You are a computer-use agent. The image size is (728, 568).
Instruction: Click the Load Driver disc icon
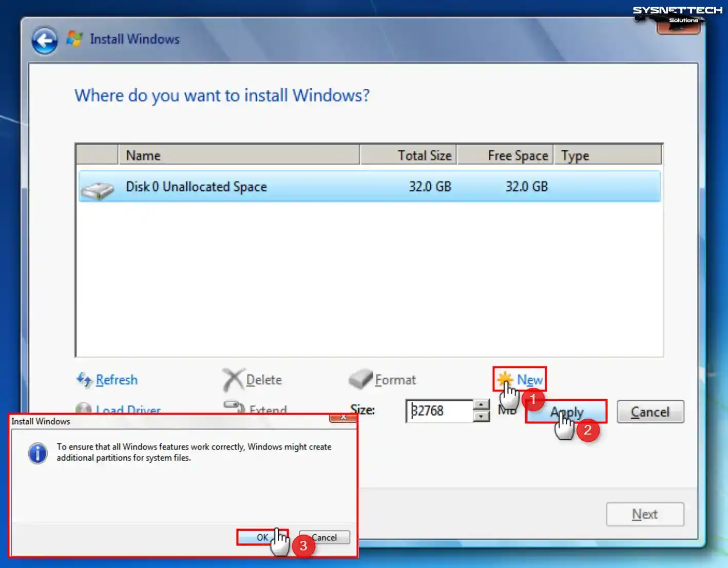pos(84,408)
